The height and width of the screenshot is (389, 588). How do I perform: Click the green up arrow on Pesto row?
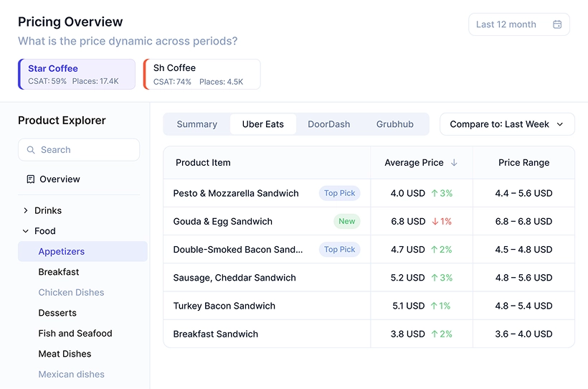[435, 193]
